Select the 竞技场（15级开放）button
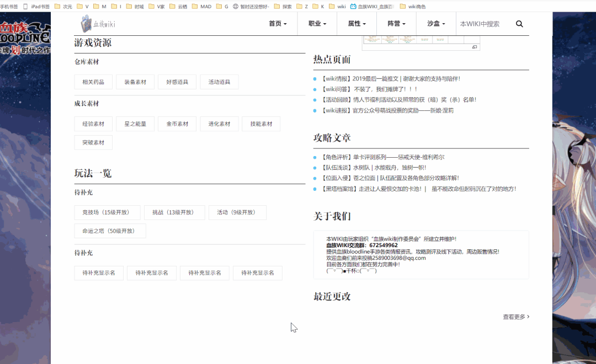 [107, 212]
